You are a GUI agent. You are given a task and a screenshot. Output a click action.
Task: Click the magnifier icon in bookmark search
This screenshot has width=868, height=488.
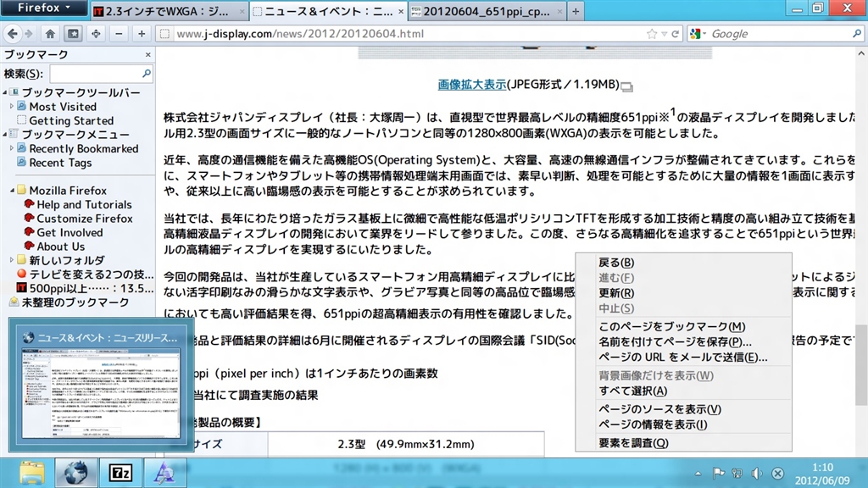click(146, 73)
